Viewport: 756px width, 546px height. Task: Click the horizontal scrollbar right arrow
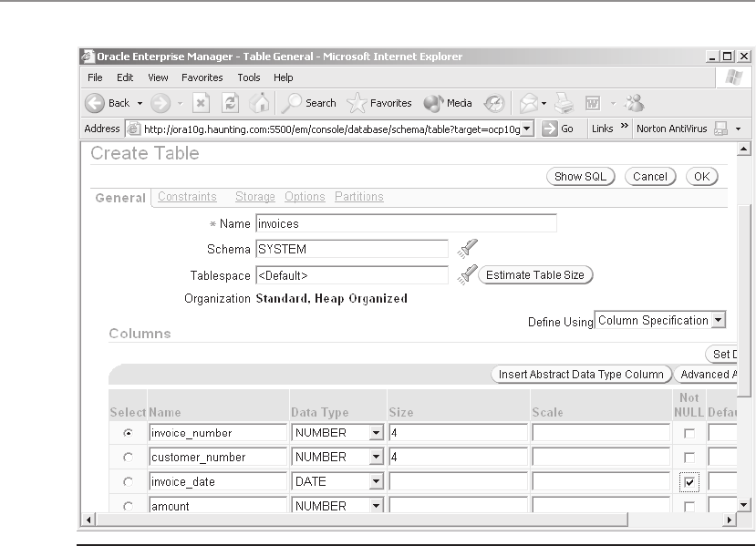(729, 520)
